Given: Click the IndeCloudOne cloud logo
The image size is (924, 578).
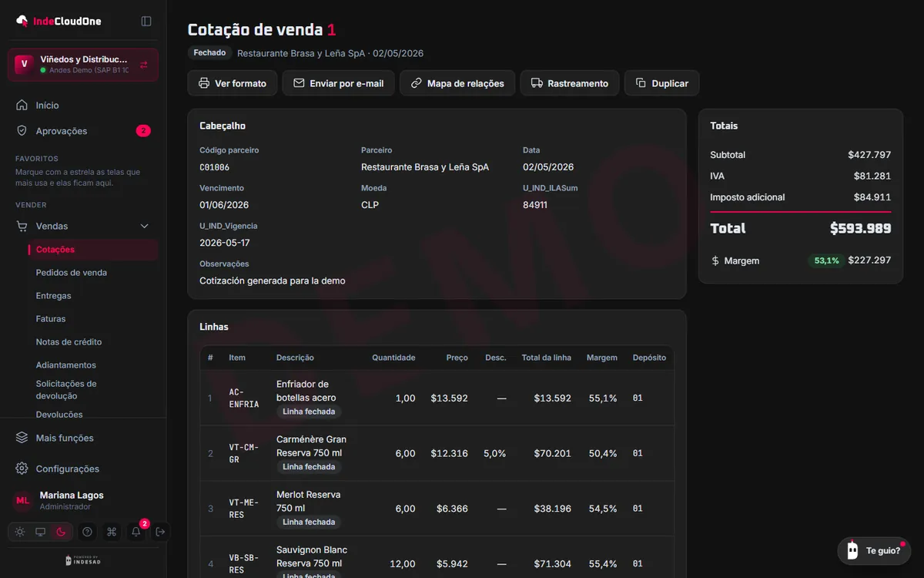Looking at the screenshot, I should coord(22,21).
